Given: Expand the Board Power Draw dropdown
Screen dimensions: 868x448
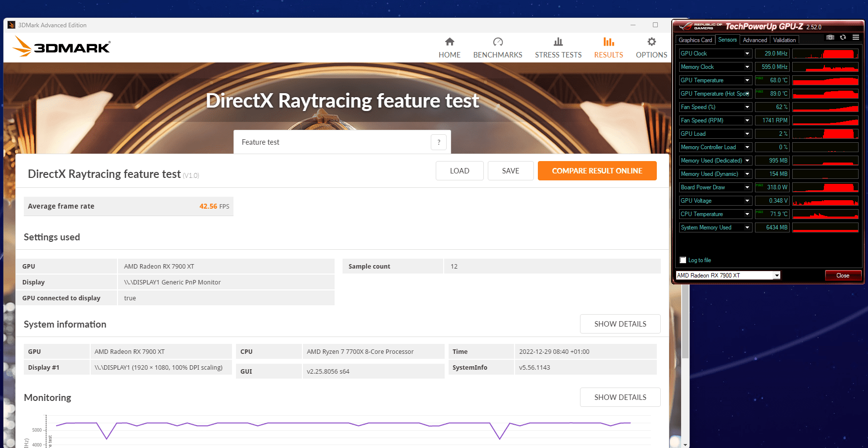Looking at the screenshot, I should tap(747, 187).
